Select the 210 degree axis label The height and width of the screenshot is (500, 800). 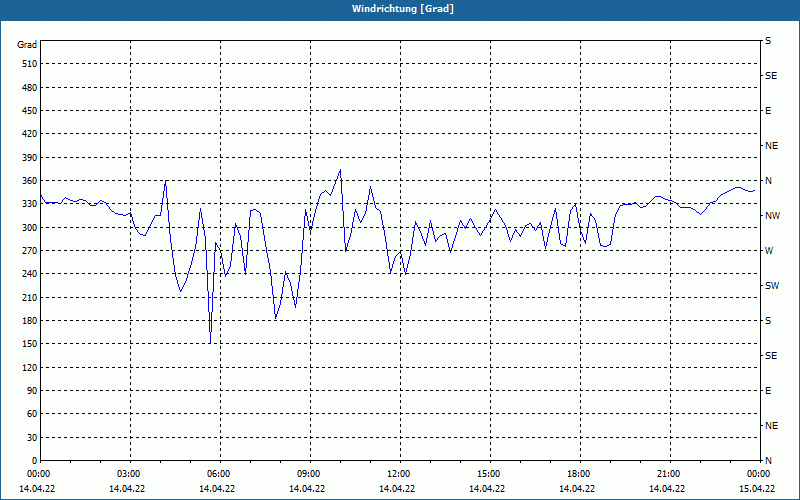point(30,297)
